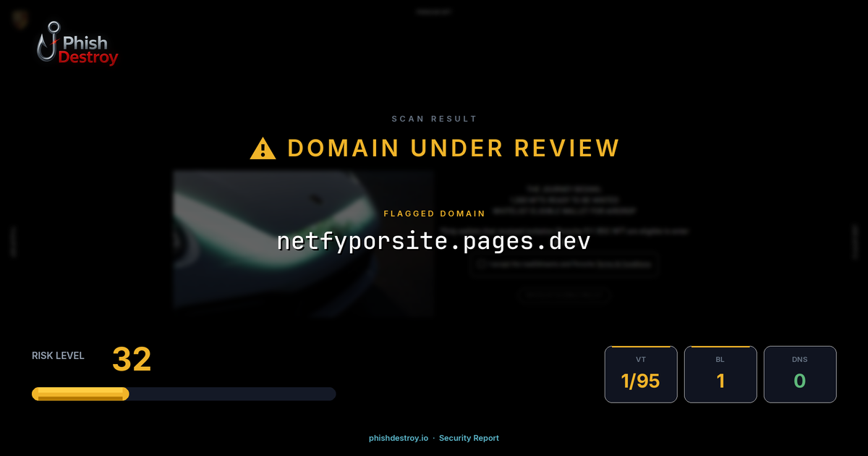The height and width of the screenshot is (456, 868).
Task: Expand the DOMAIN UNDER REVIEW heading
Action: tap(454, 147)
